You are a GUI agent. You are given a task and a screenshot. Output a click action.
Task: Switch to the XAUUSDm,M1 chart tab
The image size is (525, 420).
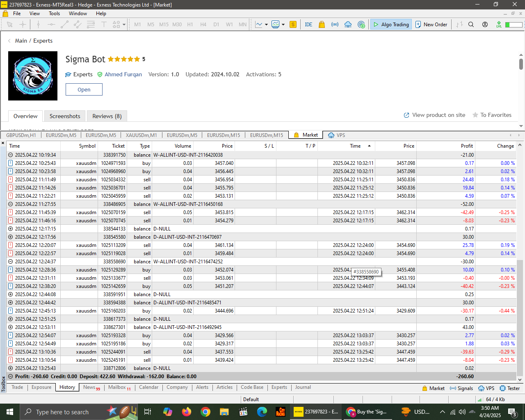click(x=142, y=135)
